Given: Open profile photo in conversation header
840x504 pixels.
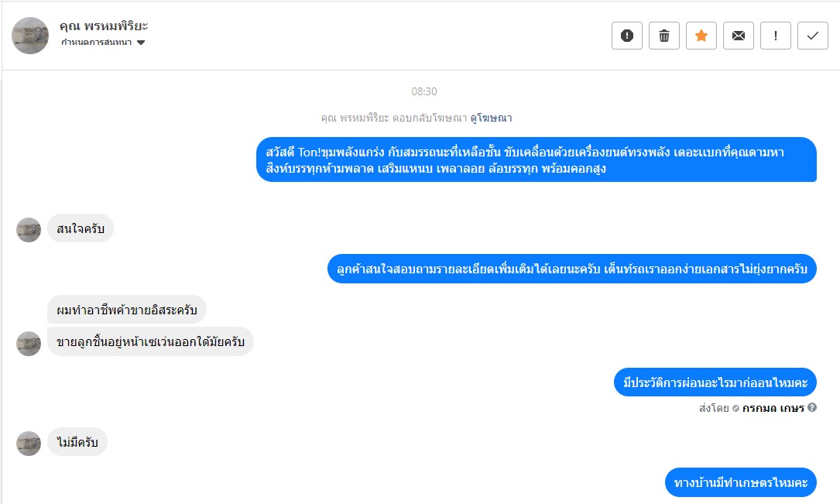Looking at the screenshot, I should pos(30,36).
